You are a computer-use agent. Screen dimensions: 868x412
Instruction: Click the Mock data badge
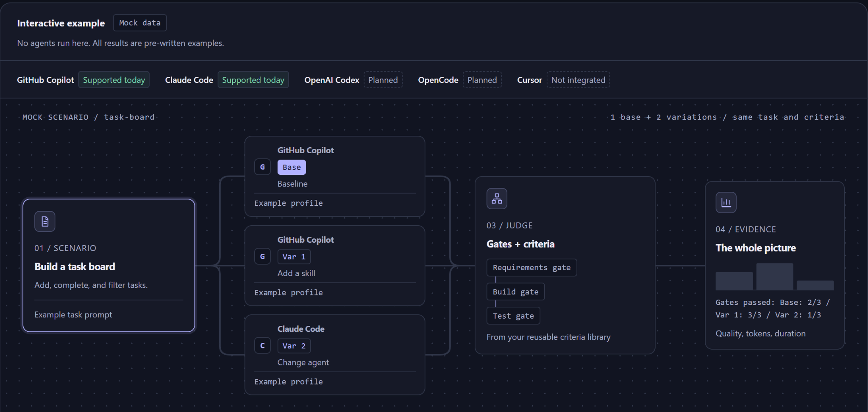coord(140,23)
